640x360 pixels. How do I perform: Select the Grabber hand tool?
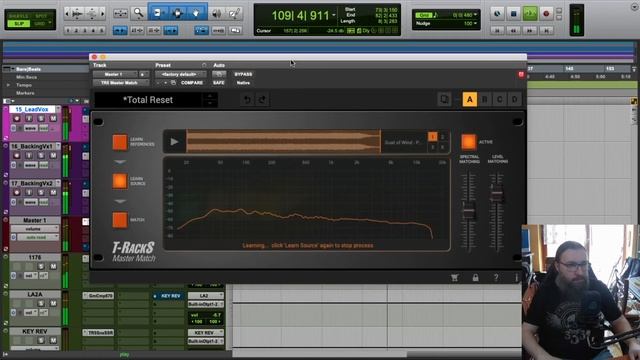coord(196,13)
